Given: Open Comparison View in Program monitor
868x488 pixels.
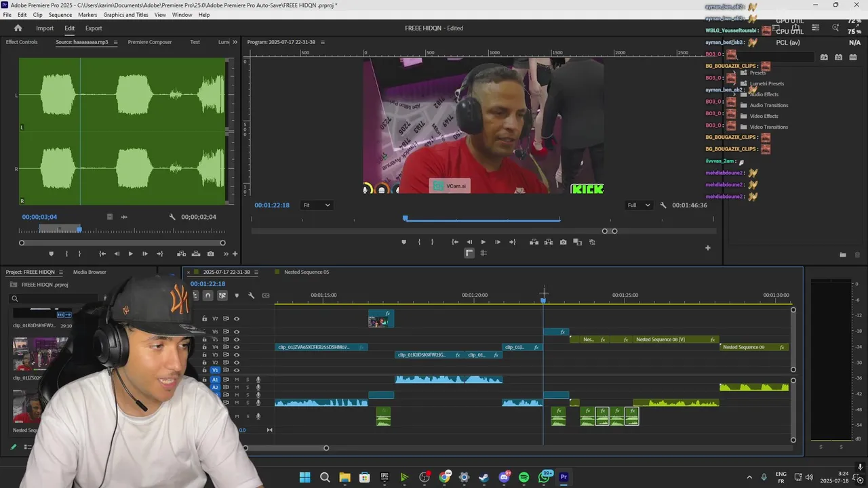Looking at the screenshot, I should 578,242.
